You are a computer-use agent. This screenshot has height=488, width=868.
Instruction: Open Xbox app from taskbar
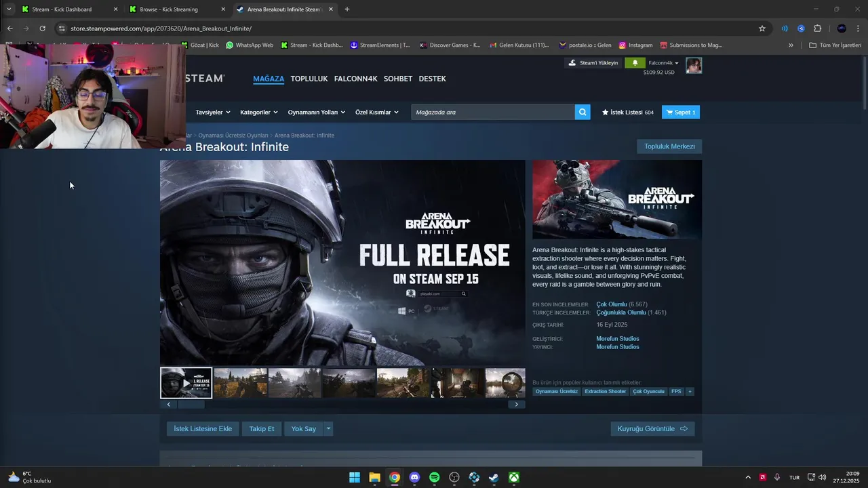tap(515, 477)
